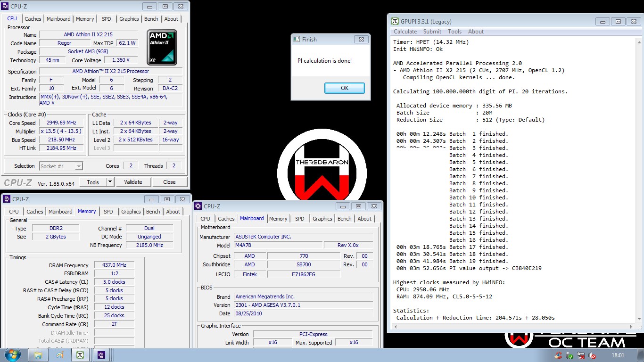Switch to CPU-Z via its taskbar icon

101,354
